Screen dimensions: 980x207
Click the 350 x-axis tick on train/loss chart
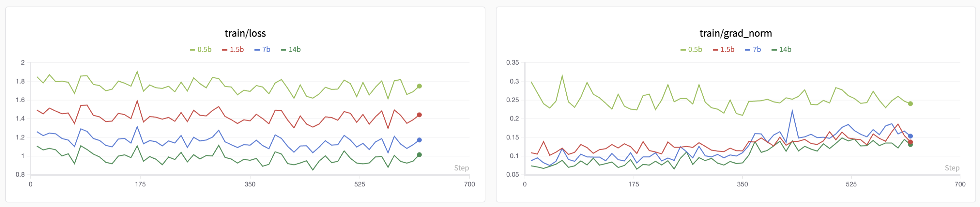coord(250,184)
